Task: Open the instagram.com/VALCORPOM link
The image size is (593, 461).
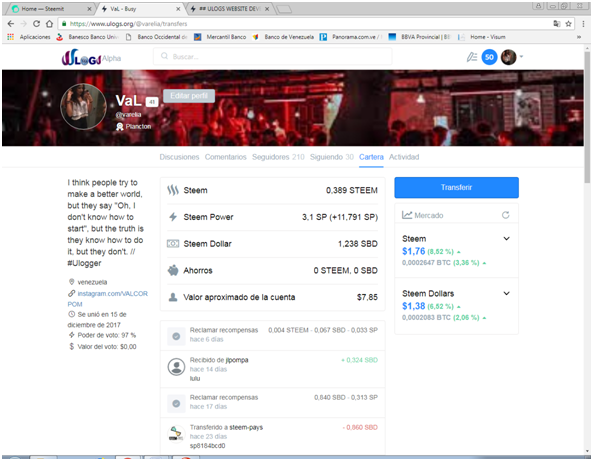Action: [x=108, y=299]
